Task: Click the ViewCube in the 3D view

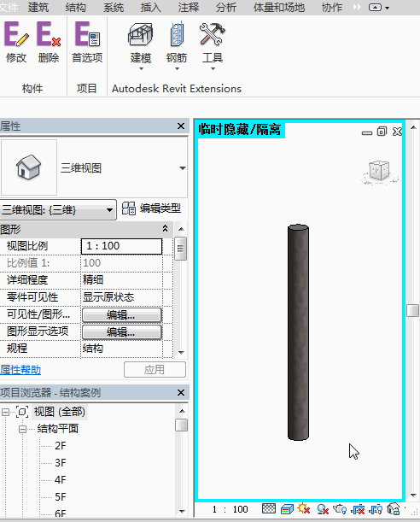Action: coord(379,172)
